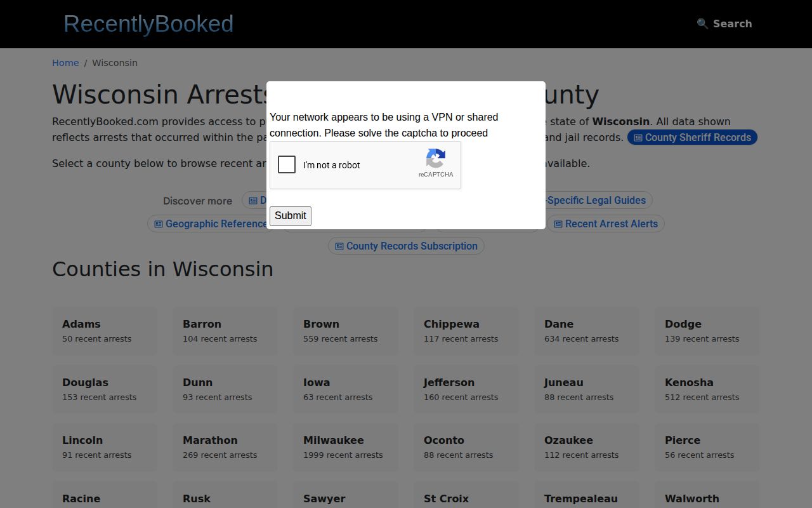The image size is (812, 508).
Task: Go to the RecentlyBooked homepage logo
Action: click(x=148, y=23)
